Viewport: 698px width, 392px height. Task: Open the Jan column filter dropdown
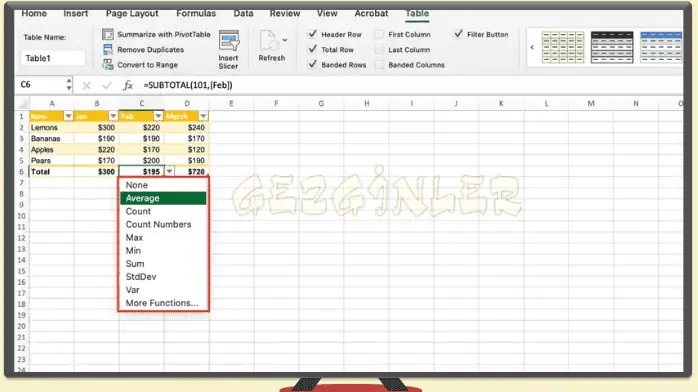click(x=113, y=116)
